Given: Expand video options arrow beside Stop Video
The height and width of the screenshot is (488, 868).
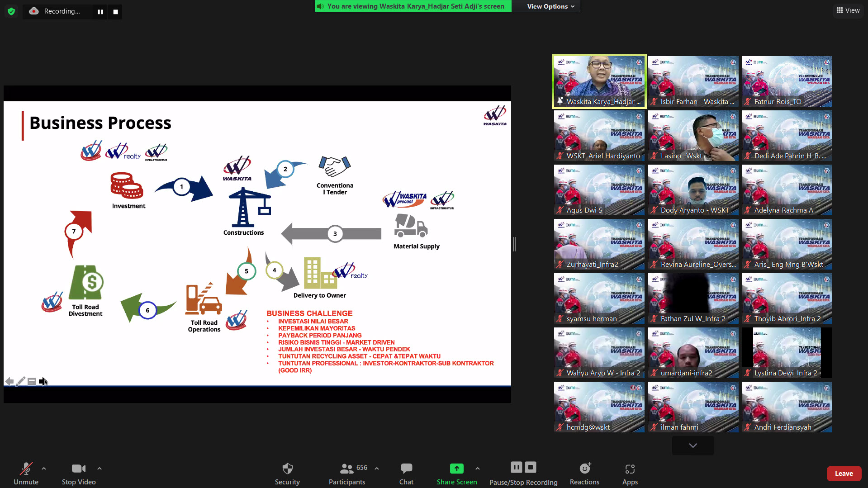Looking at the screenshot, I should 100,469.
